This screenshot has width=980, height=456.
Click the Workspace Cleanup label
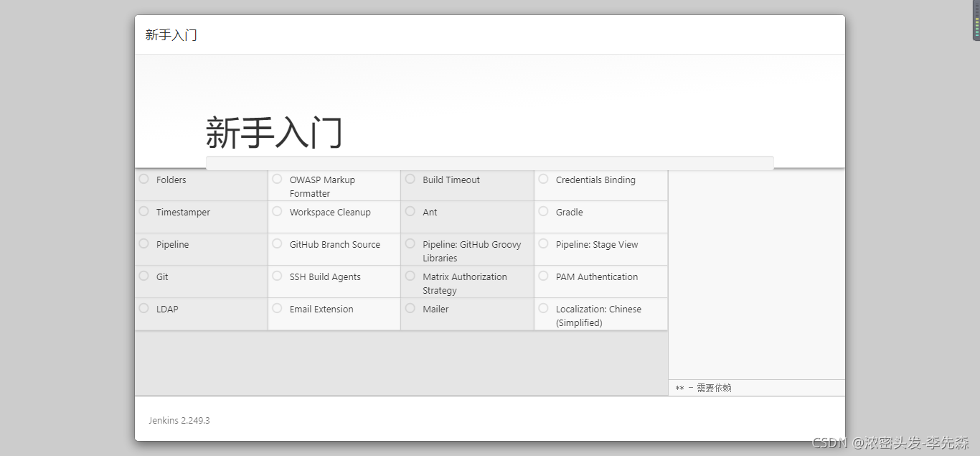point(330,213)
